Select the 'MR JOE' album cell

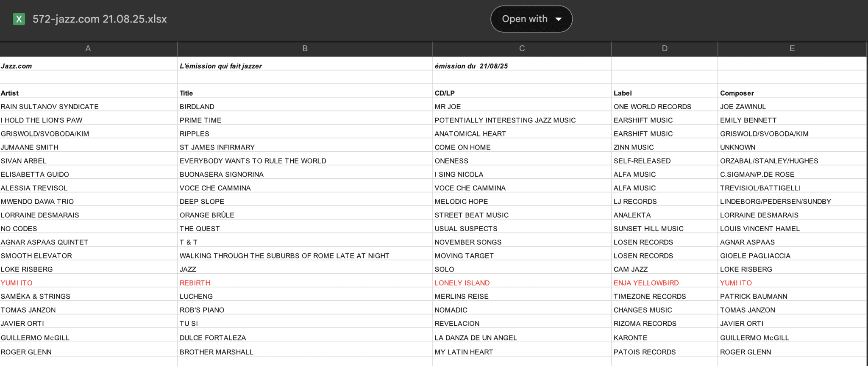click(522, 105)
